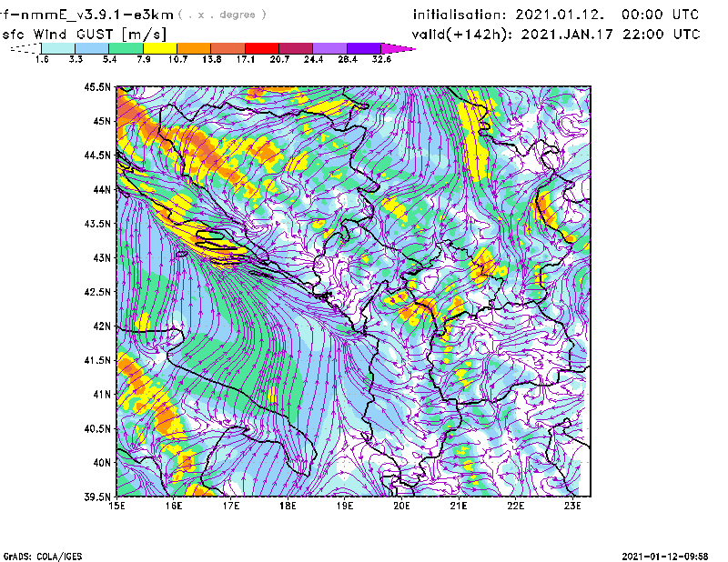This screenshot has height=562, width=728.
Task: Click the 'GrADS: COLA/IGES' footer text
Action: (x=43, y=557)
